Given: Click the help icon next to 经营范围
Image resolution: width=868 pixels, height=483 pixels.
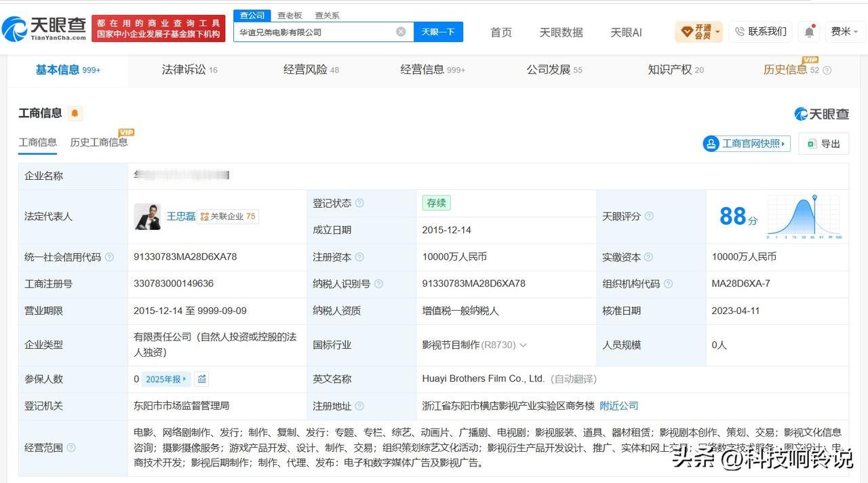Looking at the screenshot, I should (x=71, y=448).
